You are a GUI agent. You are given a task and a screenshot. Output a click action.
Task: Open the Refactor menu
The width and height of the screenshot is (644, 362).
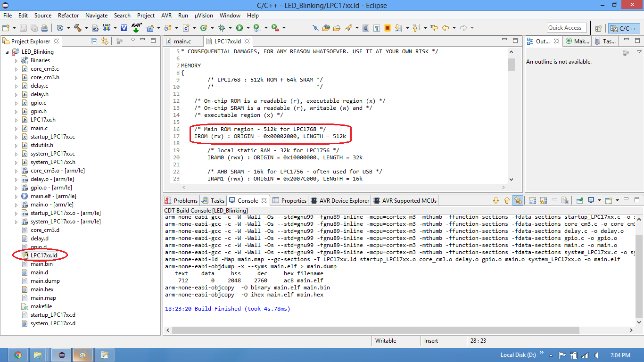(x=68, y=15)
